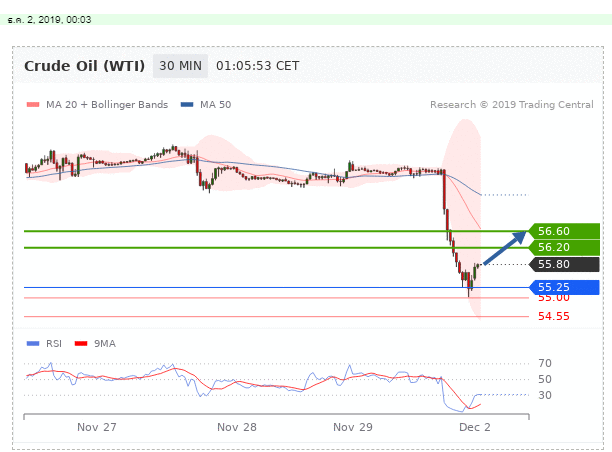
Task: Click the MA 50 blue legend swatch
Action: pyautogui.click(x=187, y=105)
